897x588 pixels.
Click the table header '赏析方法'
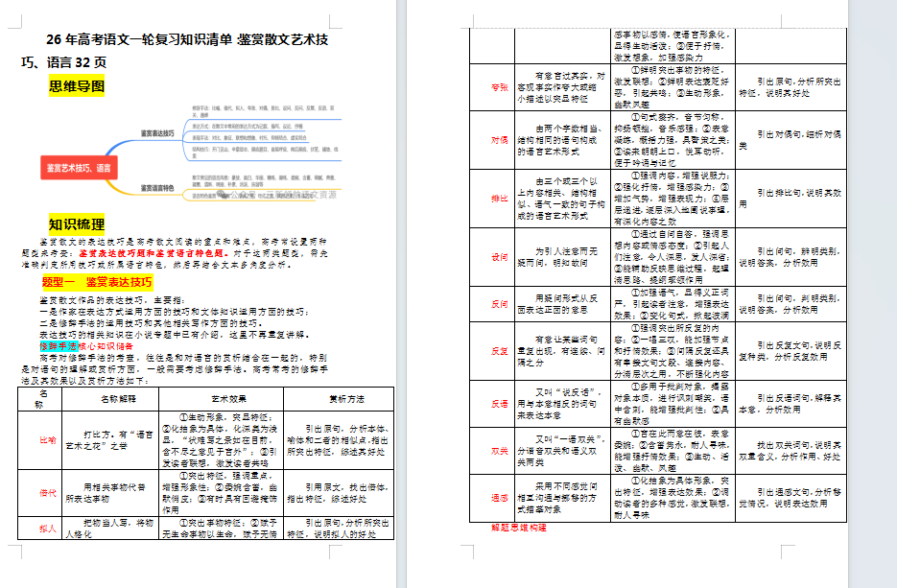click(346, 399)
